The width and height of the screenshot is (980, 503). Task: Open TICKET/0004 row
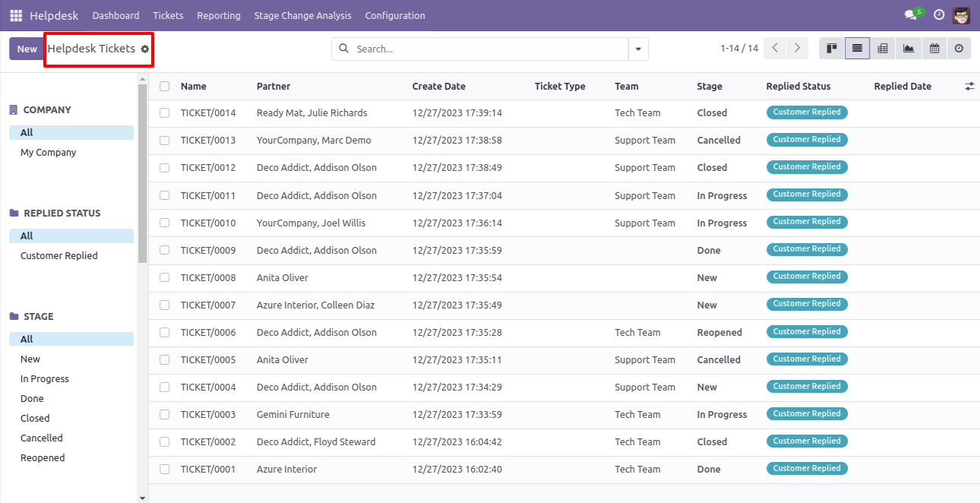click(x=564, y=387)
